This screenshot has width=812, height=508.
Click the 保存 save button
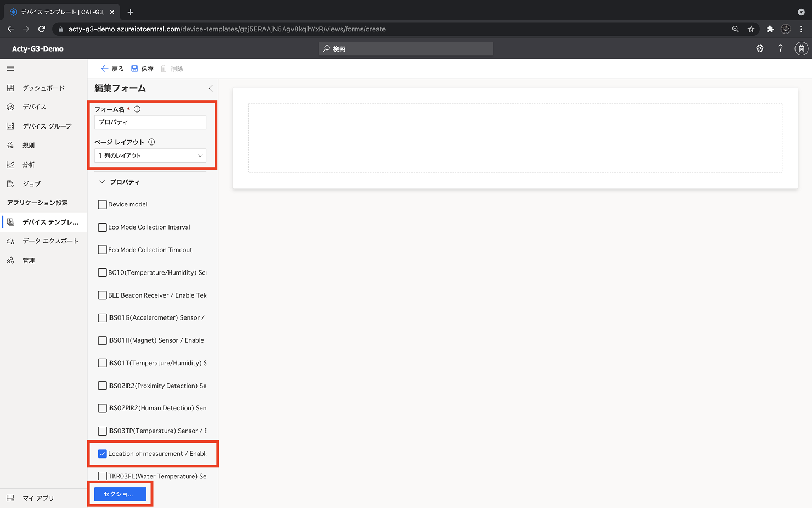click(142, 69)
